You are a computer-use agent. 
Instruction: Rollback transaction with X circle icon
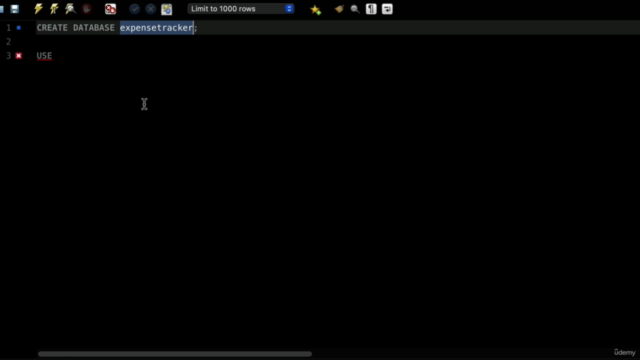click(x=151, y=9)
